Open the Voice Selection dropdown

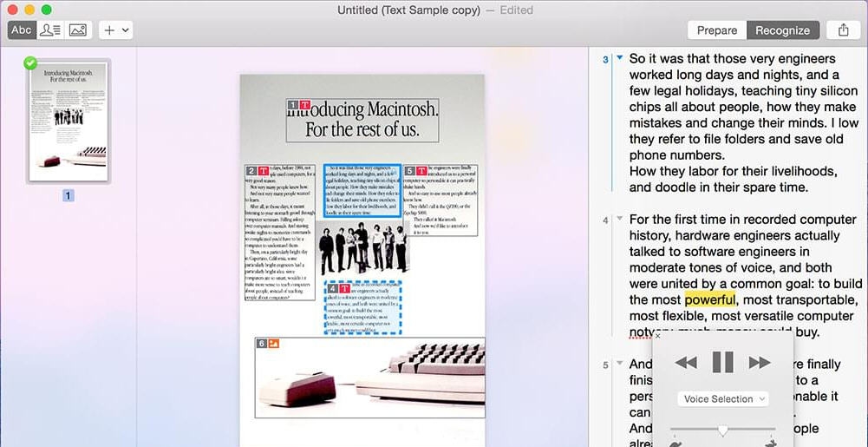pos(723,398)
